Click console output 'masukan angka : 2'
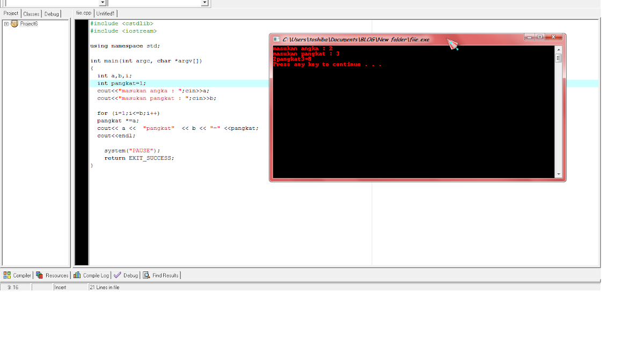 point(303,48)
